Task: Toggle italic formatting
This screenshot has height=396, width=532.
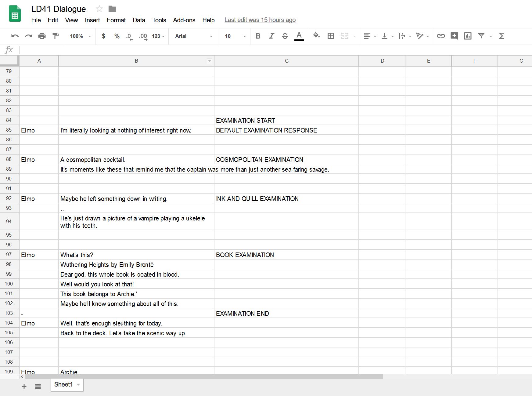Action: (271, 36)
